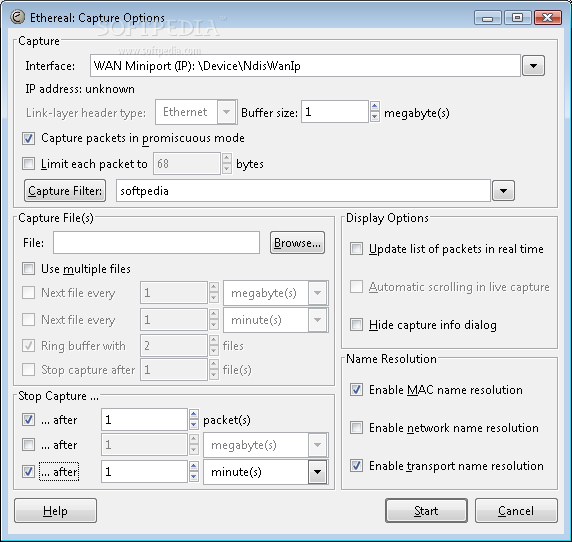
Task: Open the Link-layer header type combo box
Action: coord(196,112)
